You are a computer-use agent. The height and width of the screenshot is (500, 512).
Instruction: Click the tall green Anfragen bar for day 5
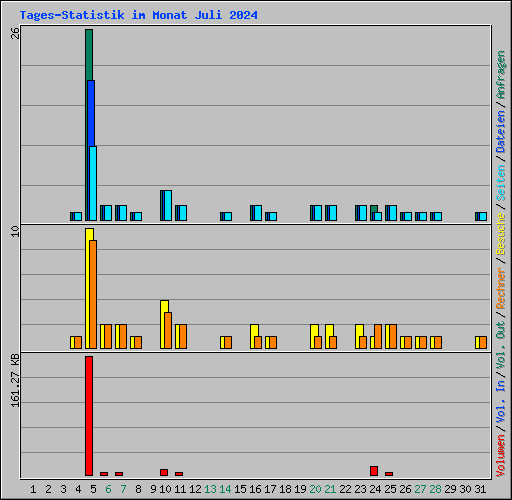pyautogui.click(x=89, y=55)
